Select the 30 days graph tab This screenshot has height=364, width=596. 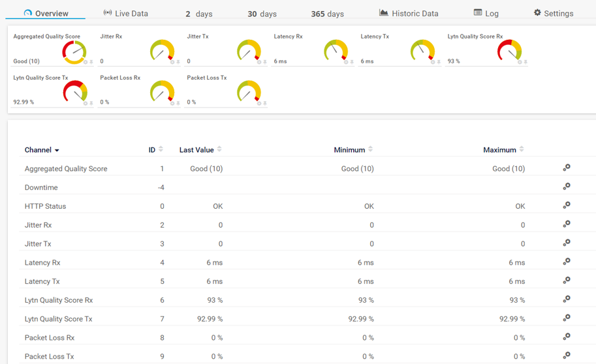tap(262, 14)
